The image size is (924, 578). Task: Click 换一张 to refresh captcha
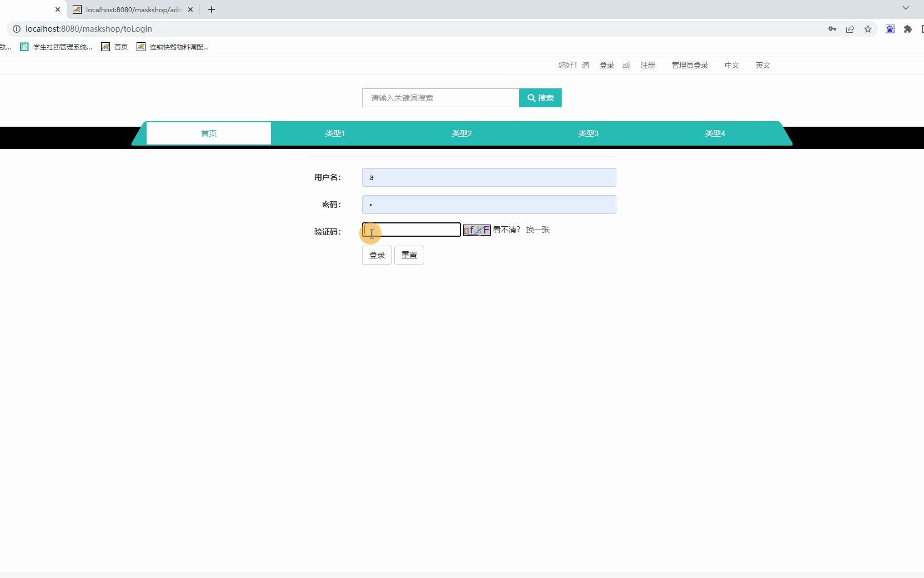coord(538,230)
